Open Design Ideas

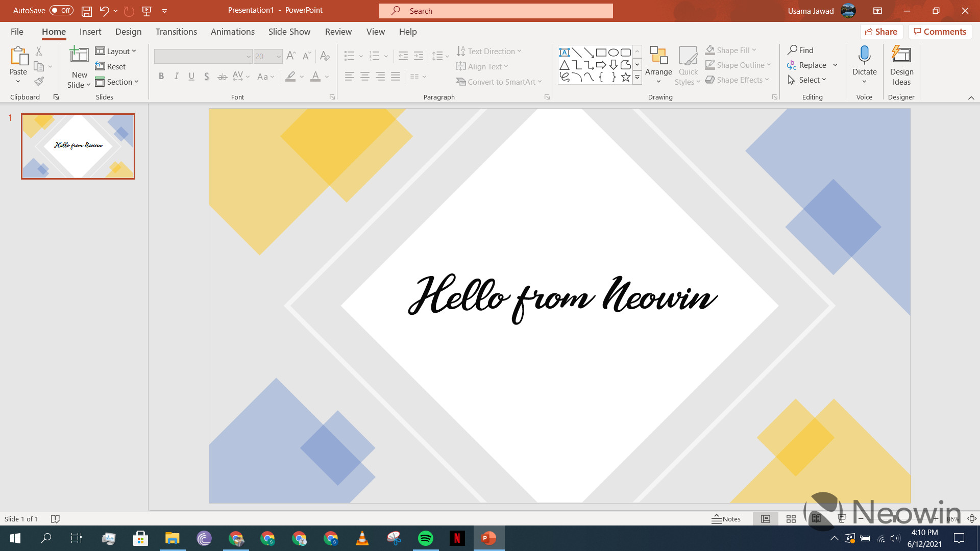(901, 64)
